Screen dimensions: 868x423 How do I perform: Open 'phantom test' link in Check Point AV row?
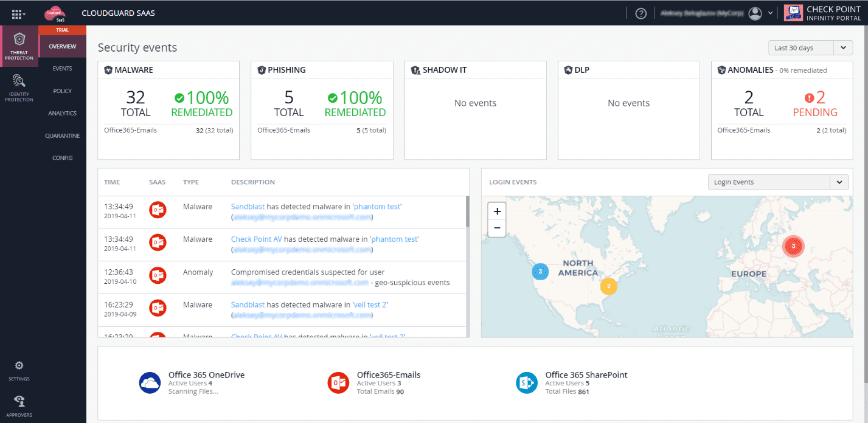(x=395, y=239)
